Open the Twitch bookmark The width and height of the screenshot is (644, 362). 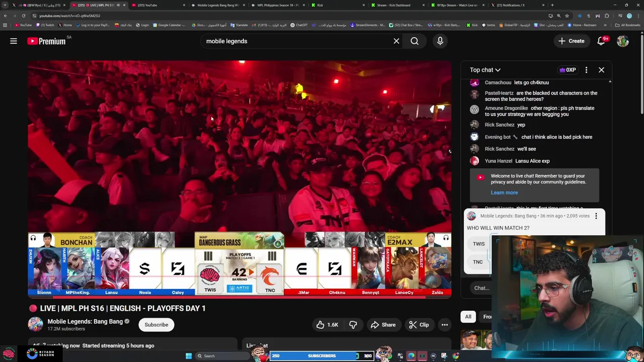click(x=45, y=25)
